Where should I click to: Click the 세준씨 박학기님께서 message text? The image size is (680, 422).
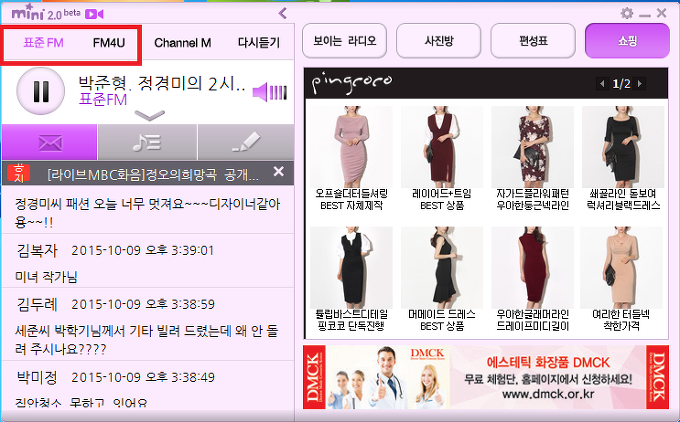coord(147,340)
